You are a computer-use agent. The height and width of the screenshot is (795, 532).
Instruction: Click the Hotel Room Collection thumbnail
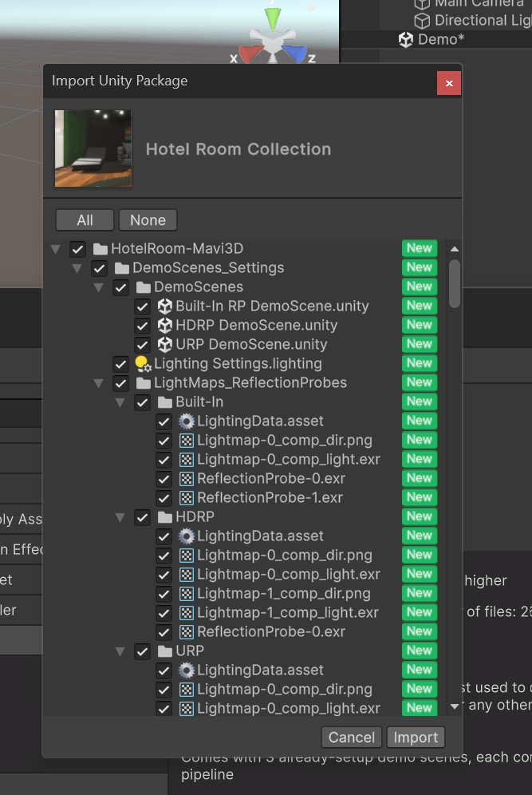pos(93,148)
